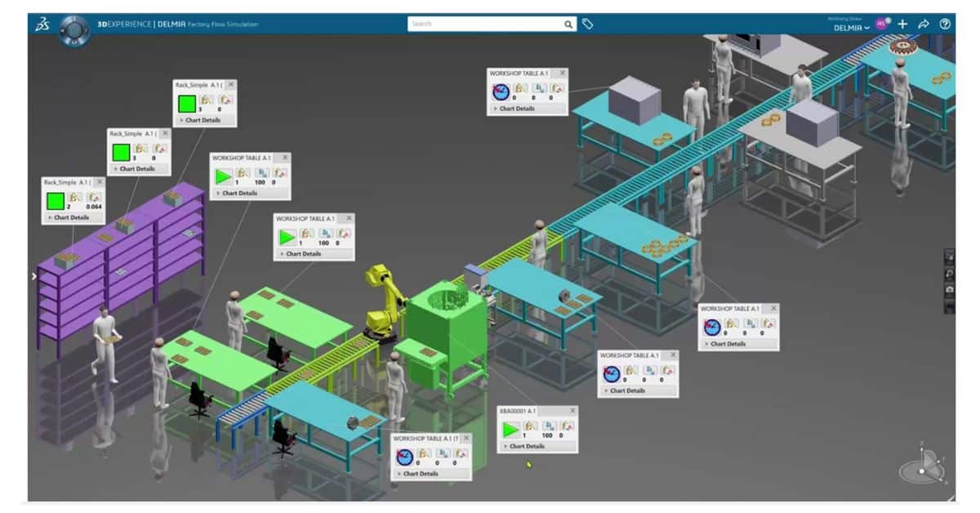Open Help via the question mark icon

click(945, 25)
